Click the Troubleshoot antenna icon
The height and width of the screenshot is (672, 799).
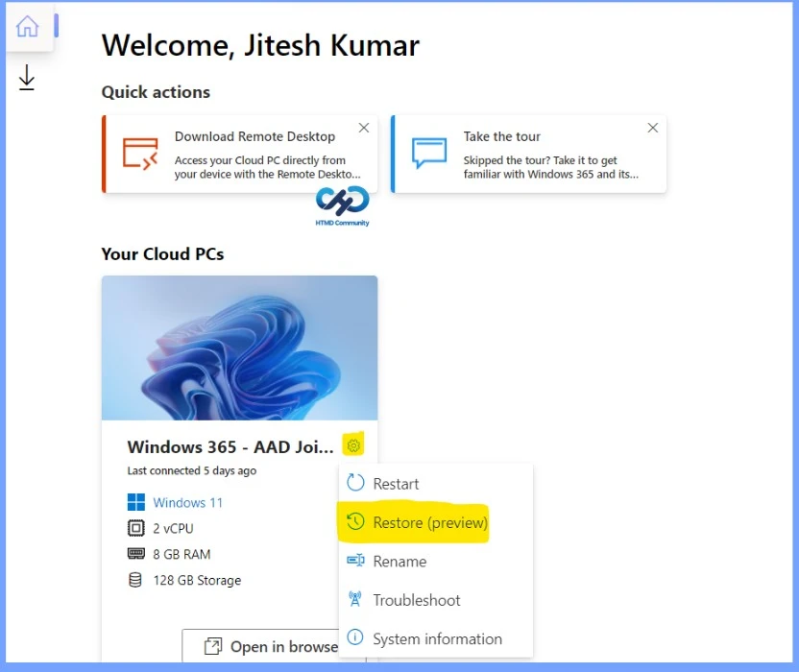tap(355, 599)
